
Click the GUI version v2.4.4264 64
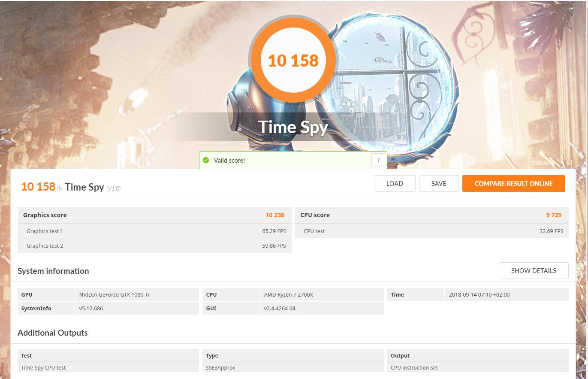tap(280, 308)
